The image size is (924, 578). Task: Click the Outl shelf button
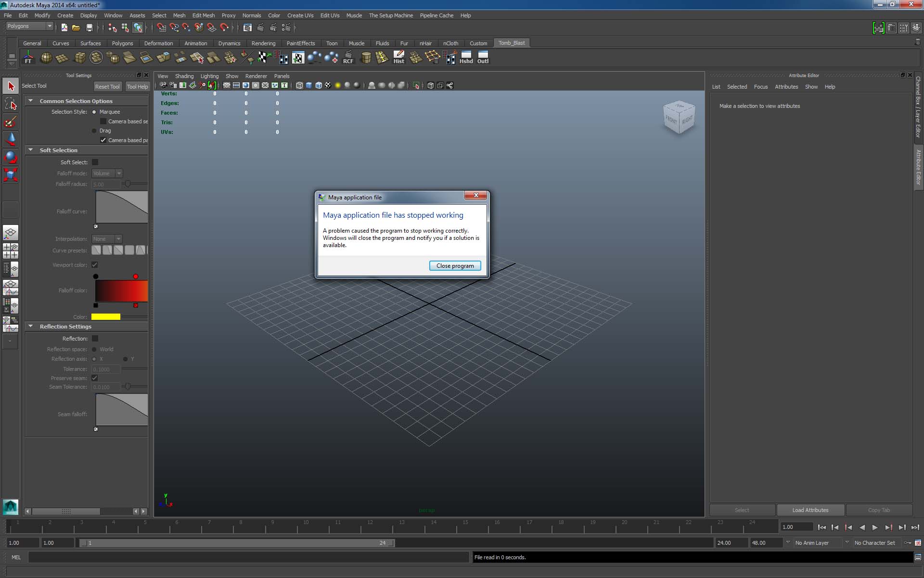pyautogui.click(x=483, y=58)
